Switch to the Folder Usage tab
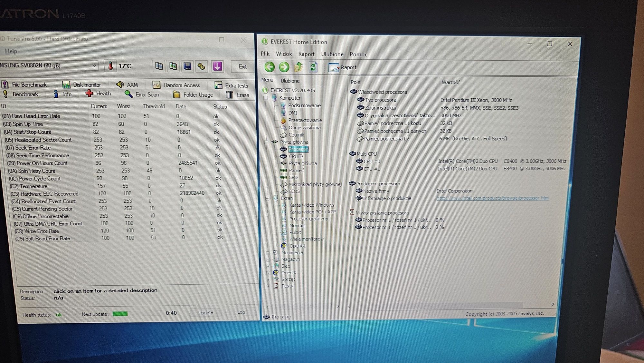Screen dimensions: 644x363 point(193,95)
